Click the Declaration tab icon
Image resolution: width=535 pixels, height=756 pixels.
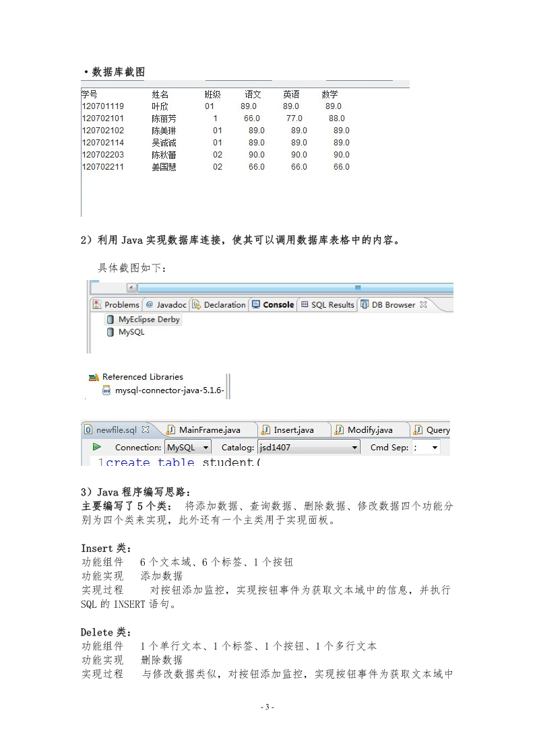click(196, 305)
